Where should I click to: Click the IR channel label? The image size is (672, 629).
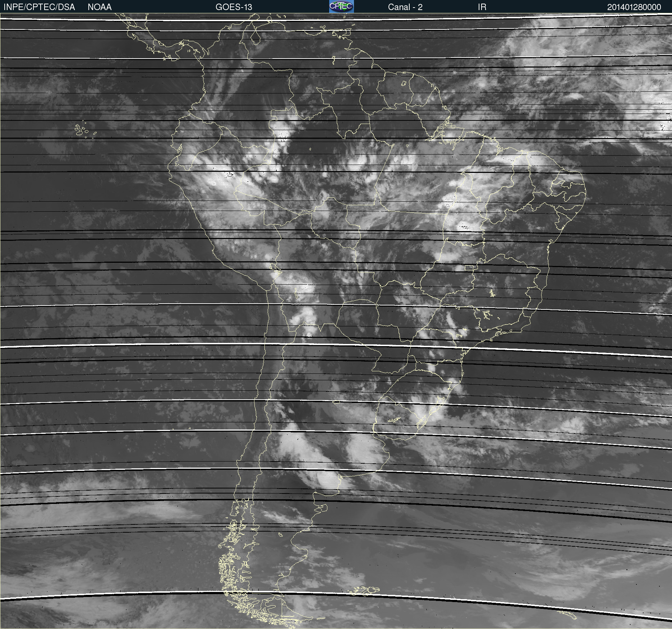click(482, 7)
